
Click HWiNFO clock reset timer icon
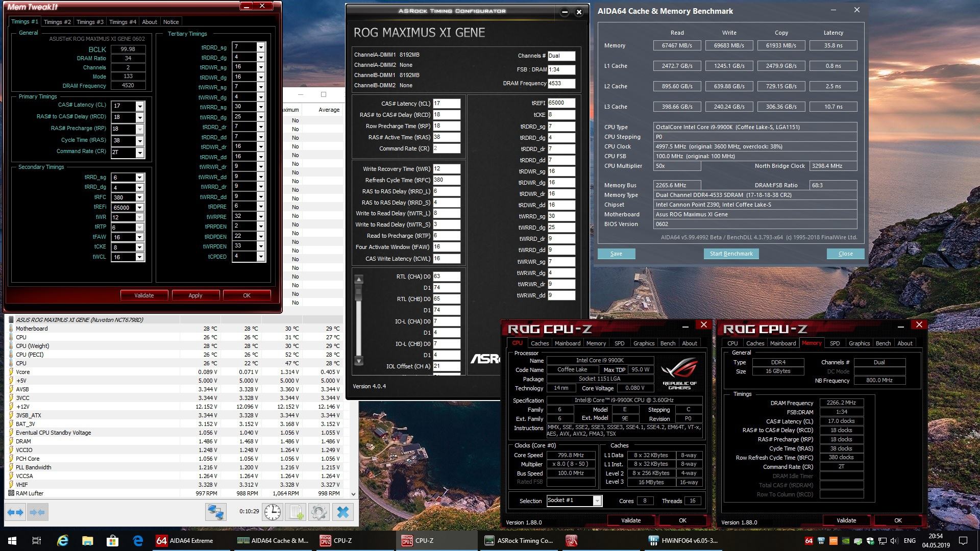pos(273,512)
